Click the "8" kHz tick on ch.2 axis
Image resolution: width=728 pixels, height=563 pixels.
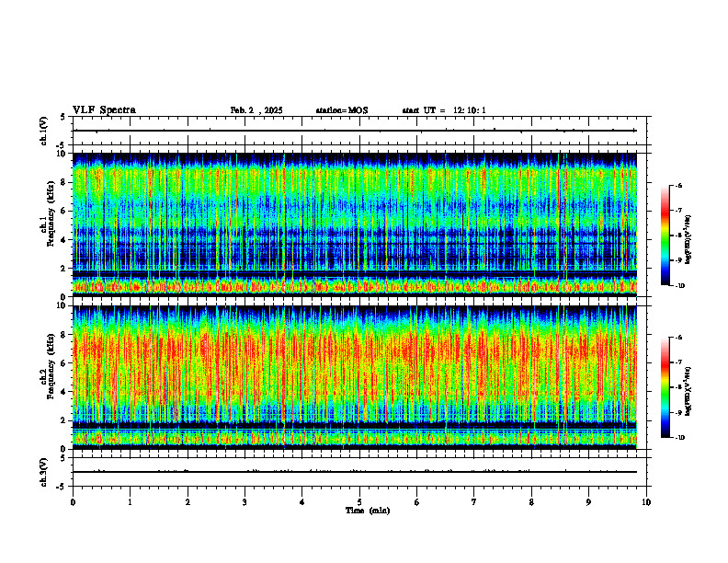[x=64, y=335]
